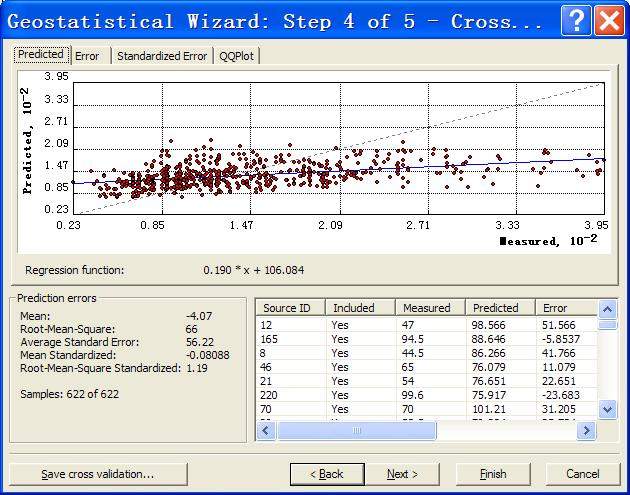Select row with Source ID 12
630x495 pixels.
pyautogui.click(x=427, y=325)
